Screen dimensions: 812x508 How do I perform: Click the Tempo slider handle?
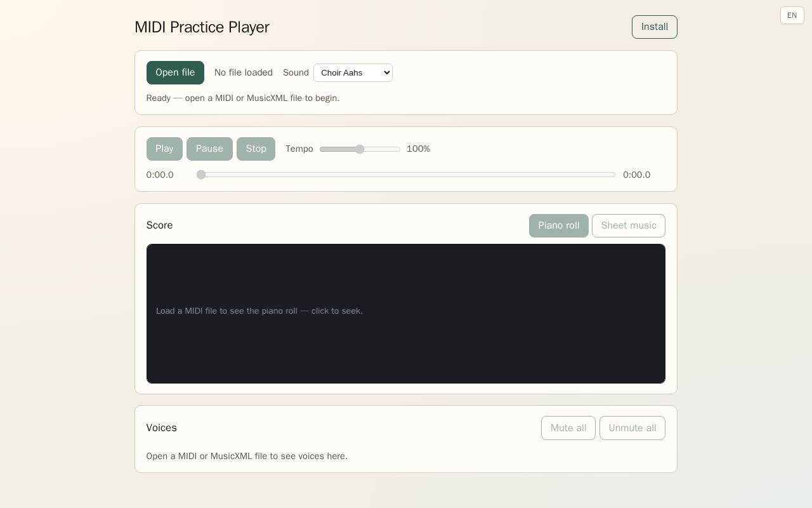coord(360,149)
